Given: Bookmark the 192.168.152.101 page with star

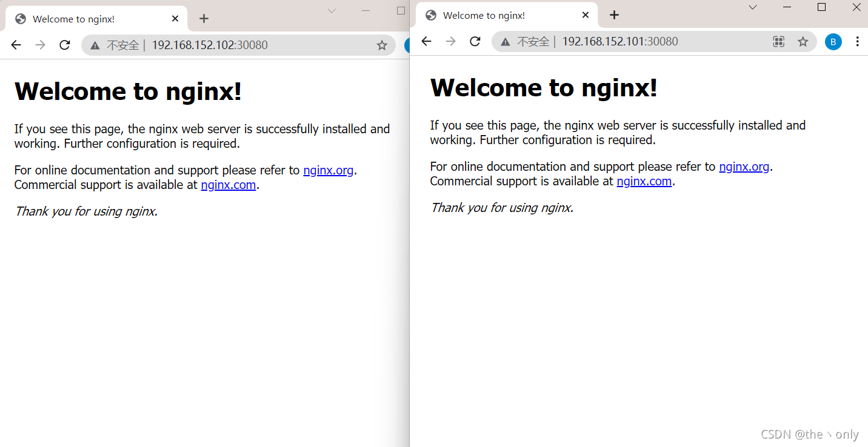Looking at the screenshot, I should coord(803,41).
